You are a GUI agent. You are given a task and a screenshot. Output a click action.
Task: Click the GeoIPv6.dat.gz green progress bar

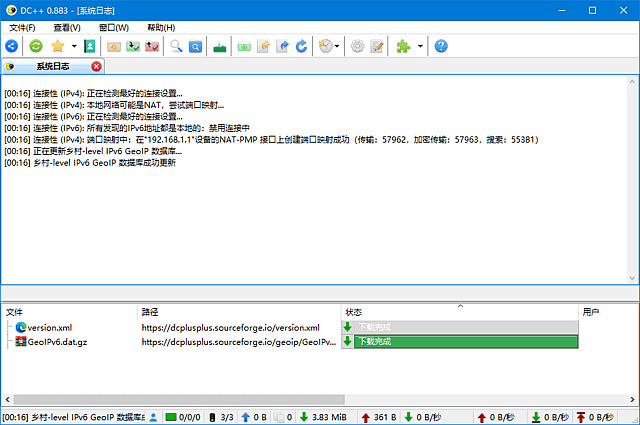click(459, 342)
